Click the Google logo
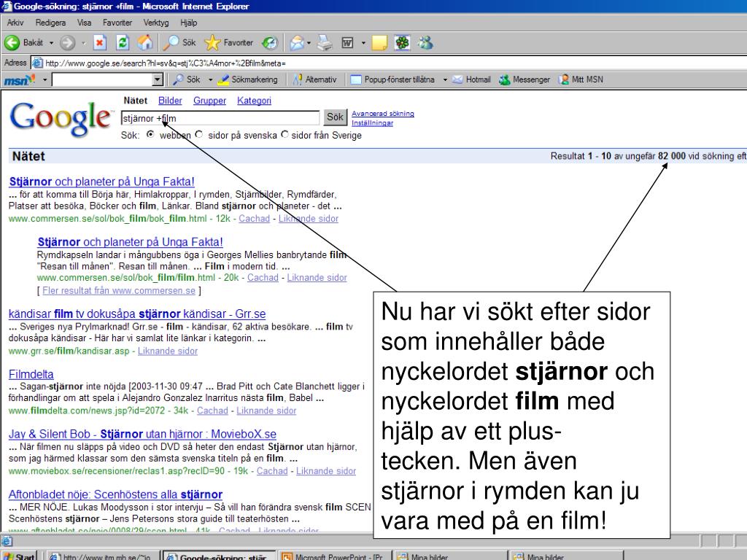Image resolution: width=747 pixels, height=560 pixels. point(61,118)
